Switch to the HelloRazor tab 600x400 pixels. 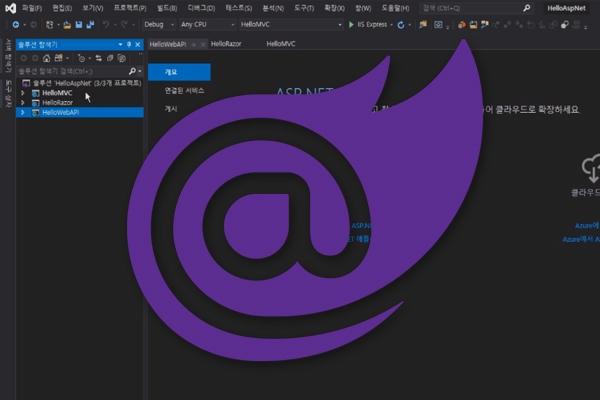(226, 44)
